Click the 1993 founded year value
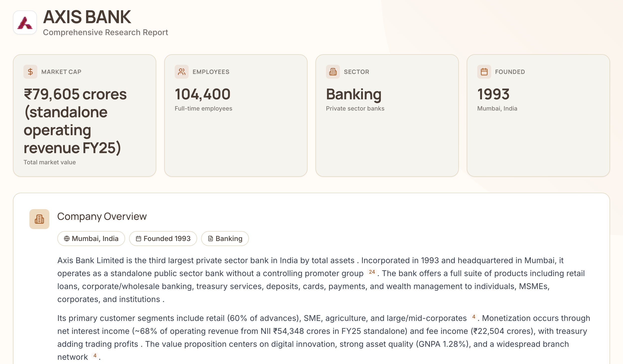 (x=493, y=94)
